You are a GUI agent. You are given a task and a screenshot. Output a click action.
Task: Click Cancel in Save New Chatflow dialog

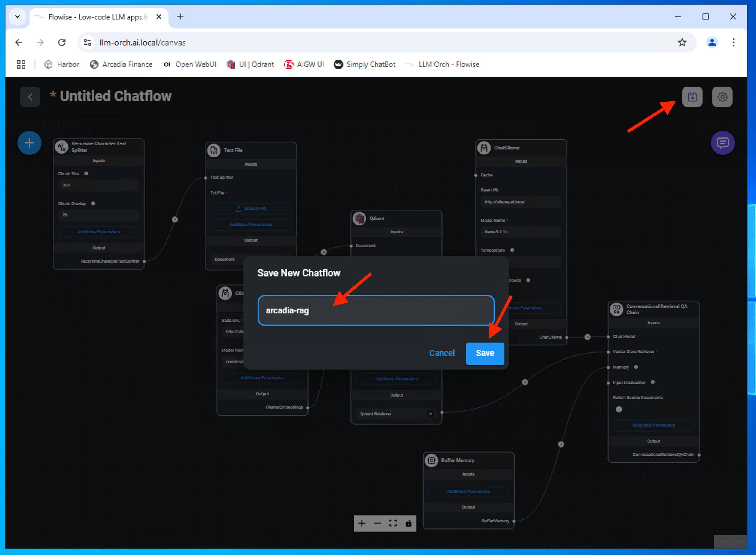click(x=441, y=353)
